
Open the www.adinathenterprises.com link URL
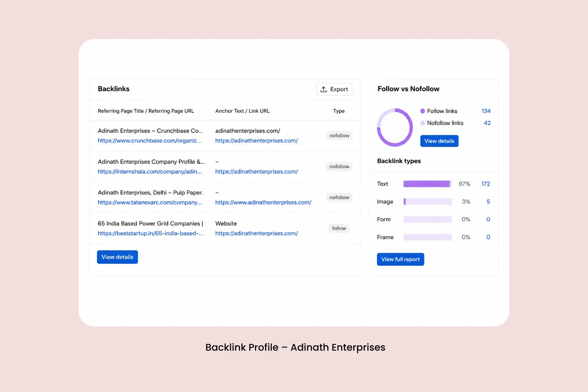pos(263,203)
